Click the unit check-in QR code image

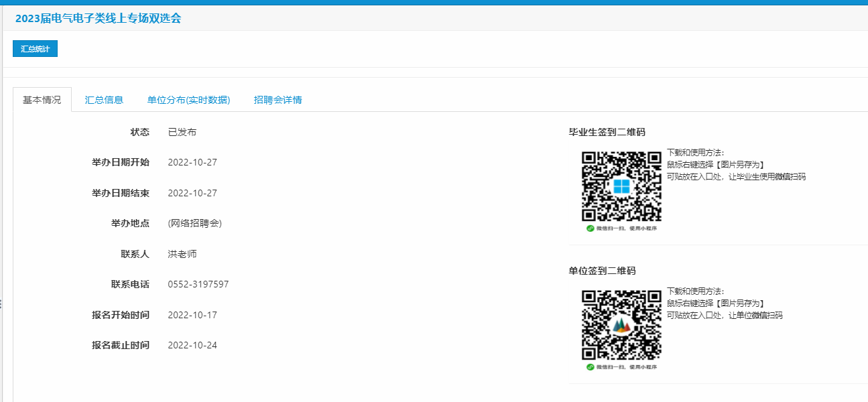(x=621, y=325)
